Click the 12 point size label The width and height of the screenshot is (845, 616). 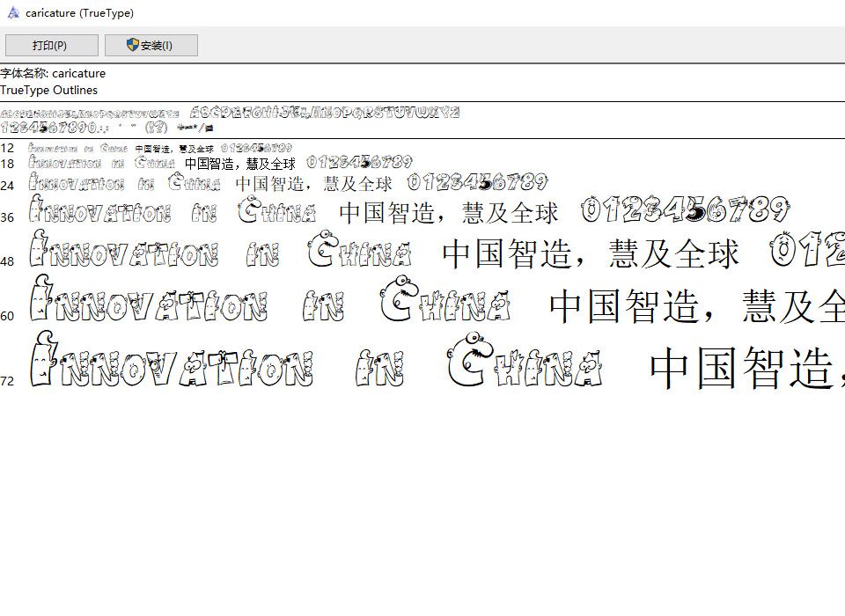click(7, 148)
